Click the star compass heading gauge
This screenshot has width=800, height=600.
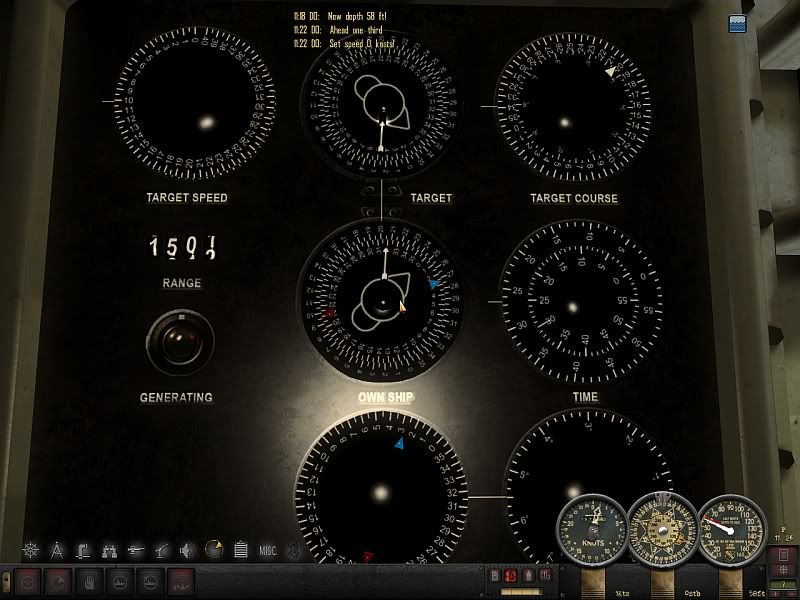coord(663,530)
